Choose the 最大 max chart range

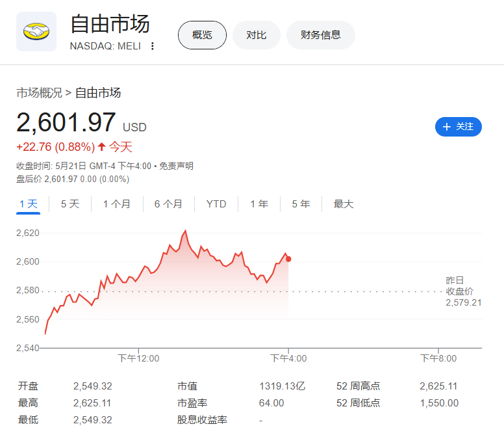point(344,204)
